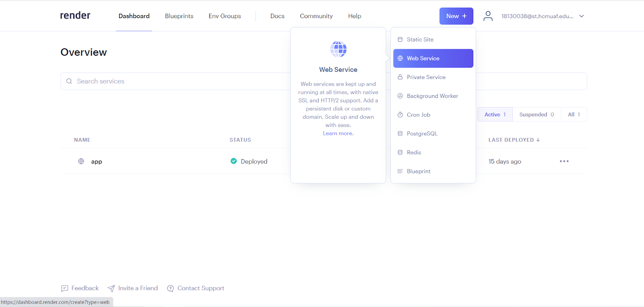Open the account email menu
Screen dimensions: 644x307
tap(537, 16)
